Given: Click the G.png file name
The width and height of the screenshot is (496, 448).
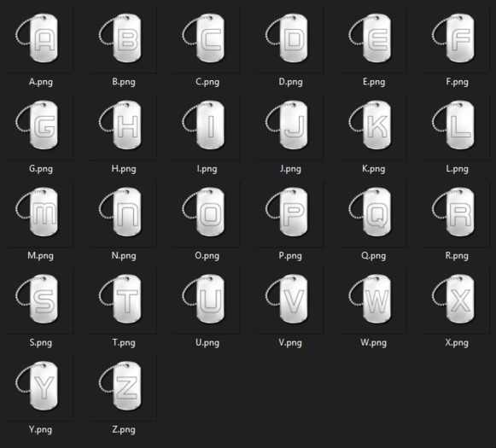Looking at the screenshot, I should (41, 169).
